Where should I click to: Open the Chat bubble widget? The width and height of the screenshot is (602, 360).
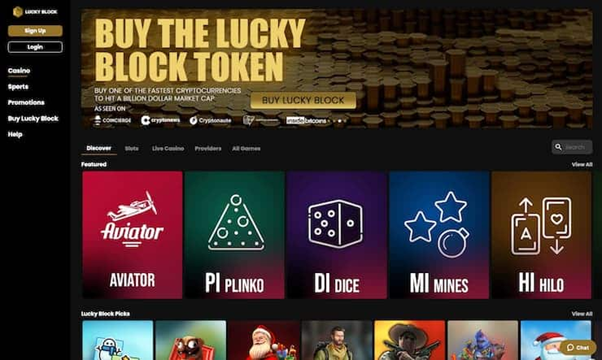click(578, 347)
